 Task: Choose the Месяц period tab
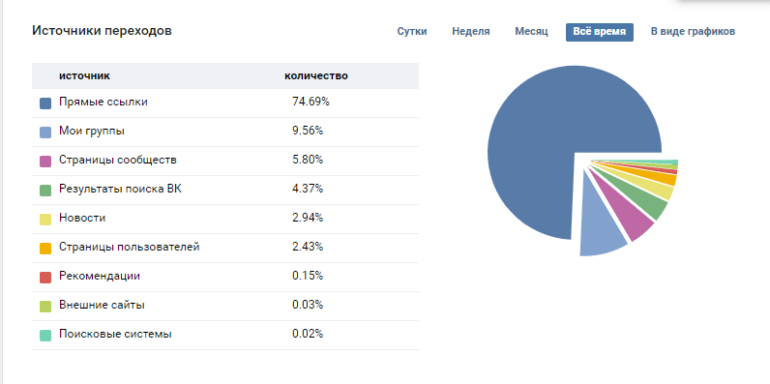[531, 32]
